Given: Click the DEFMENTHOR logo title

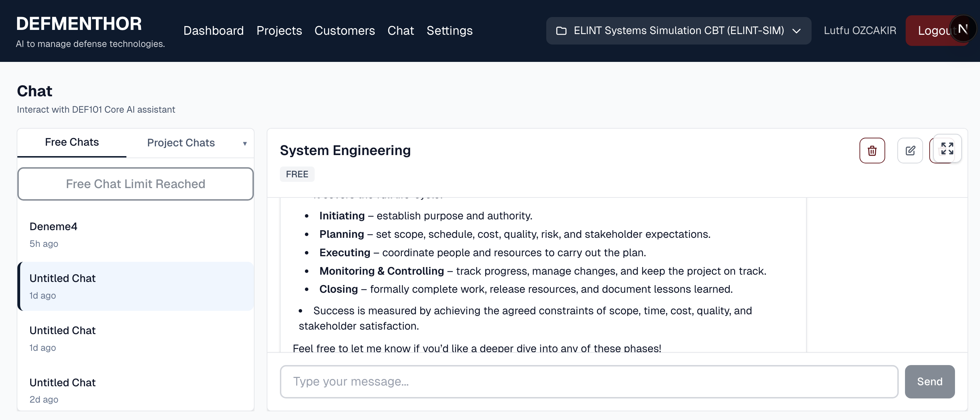Looking at the screenshot, I should point(79,24).
